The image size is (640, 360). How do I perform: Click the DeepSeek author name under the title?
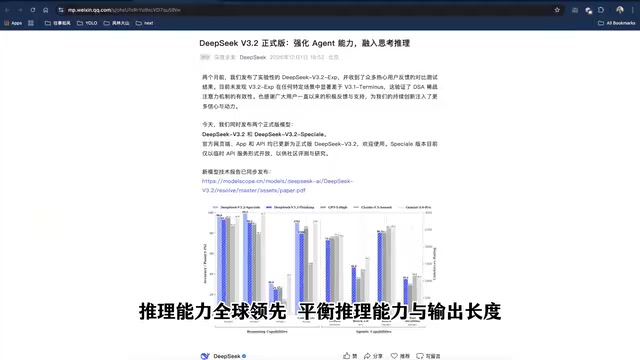coord(253,58)
